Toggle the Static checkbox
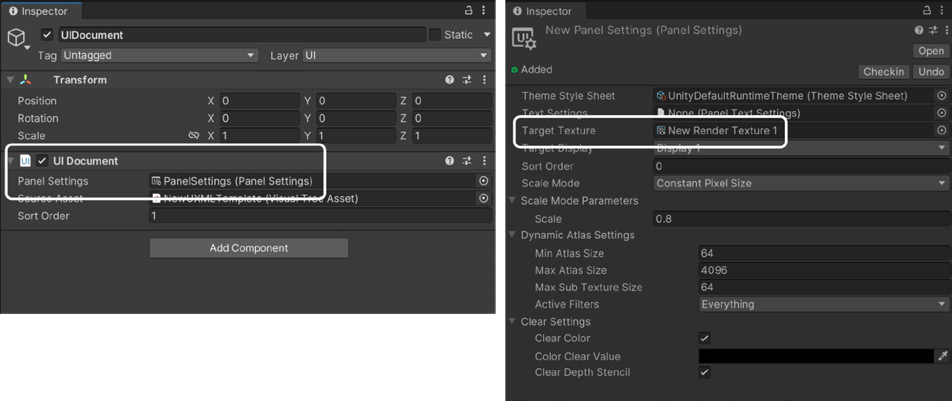The image size is (952, 401). click(435, 35)
